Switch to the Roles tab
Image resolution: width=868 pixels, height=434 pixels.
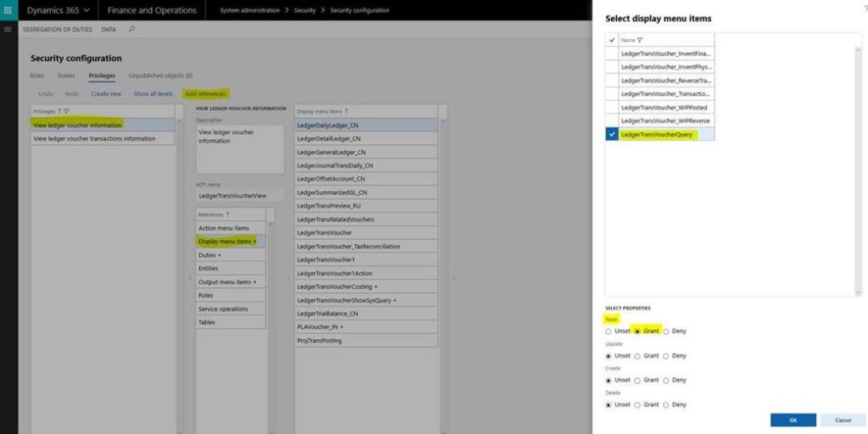36,75
